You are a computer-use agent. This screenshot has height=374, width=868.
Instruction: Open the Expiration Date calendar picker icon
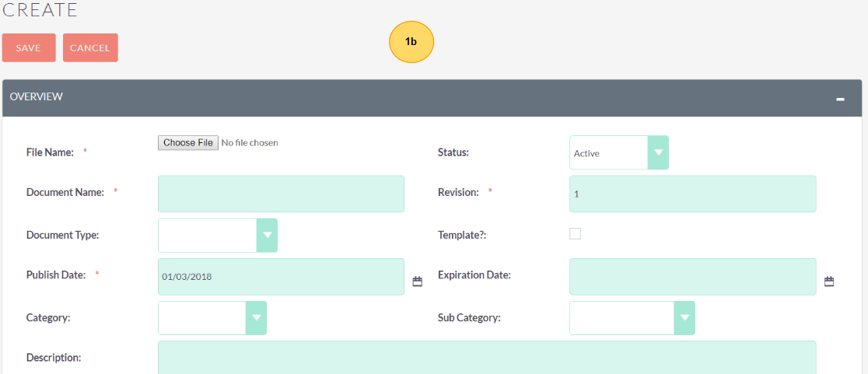[x=829, y=281]
